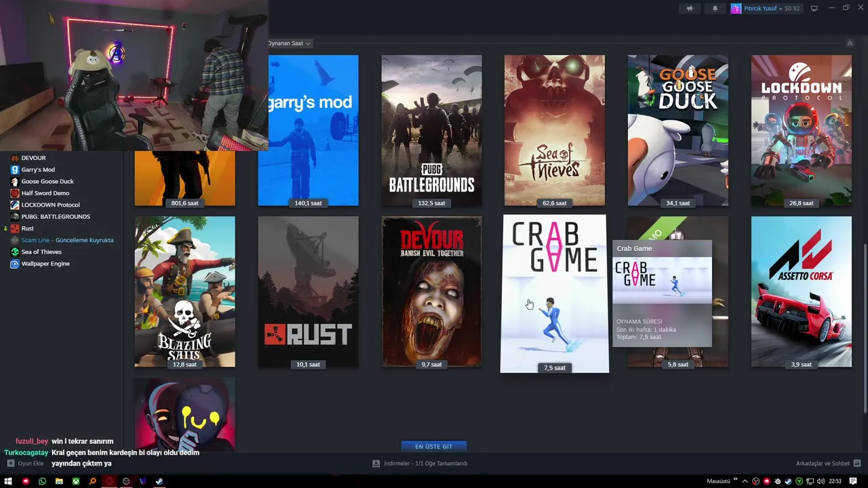The width and height of the screenshot is (868, 488).
Task: Click the Half Sword Demo sidebar icon
Action: click(15, 193)
